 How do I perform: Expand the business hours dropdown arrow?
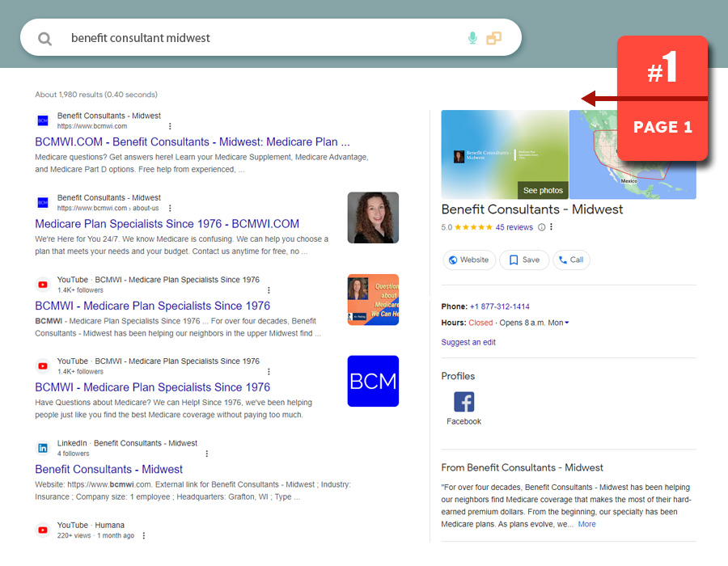(567, 323)
